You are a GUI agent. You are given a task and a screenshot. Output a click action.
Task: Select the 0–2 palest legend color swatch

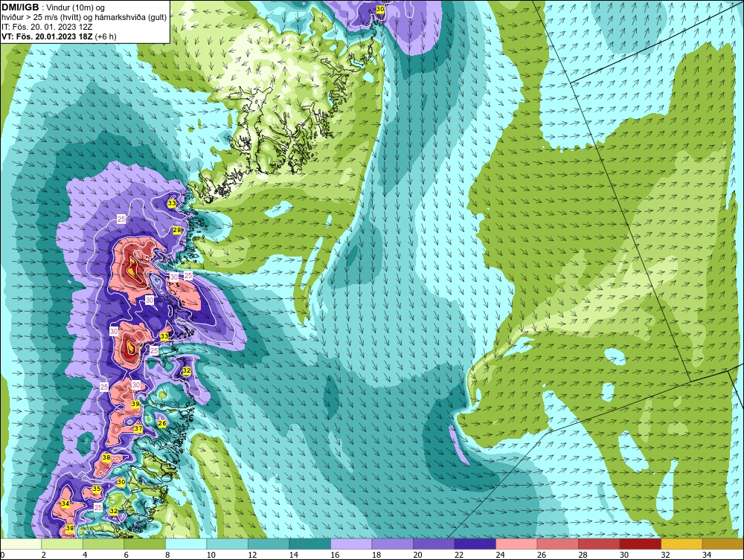click(22, 544)
